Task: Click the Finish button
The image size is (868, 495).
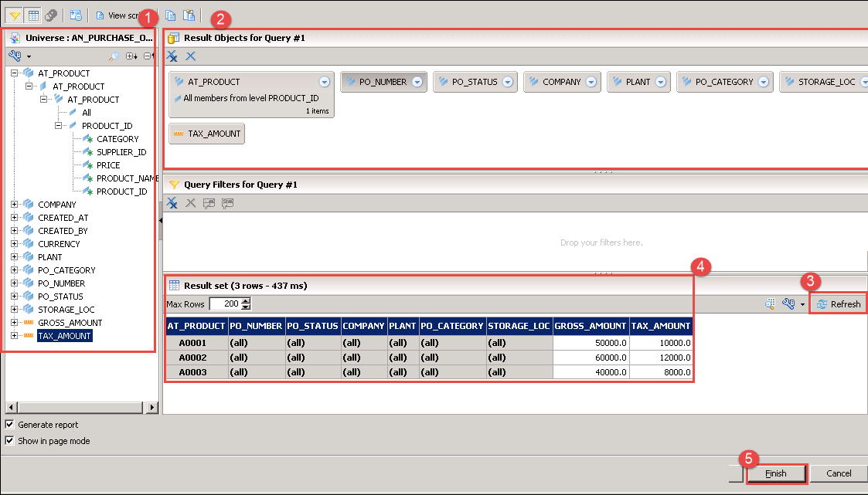Action: pyautogui.click(x=776, y=473)
